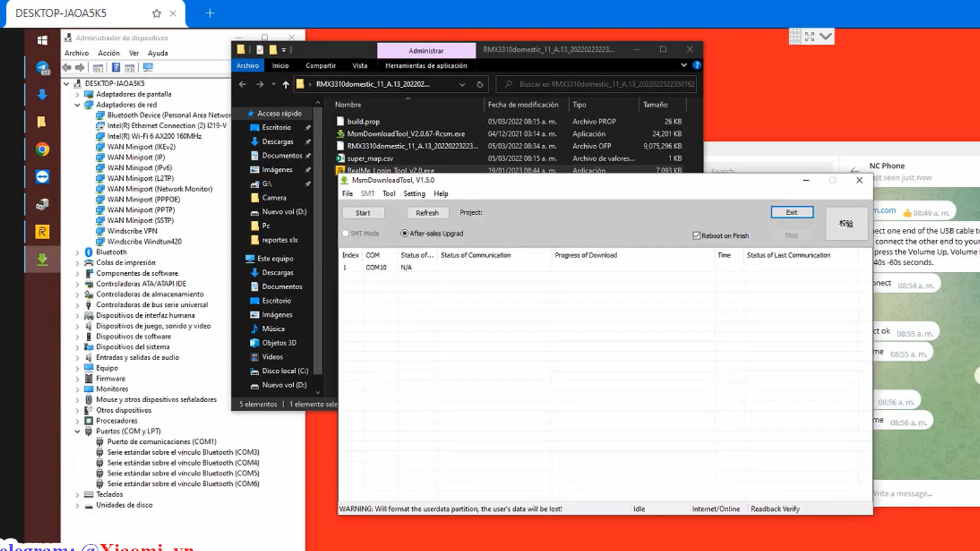Expand the Bluetooth device category
Screen dimensions: 980x551
(x=77, y=252)
